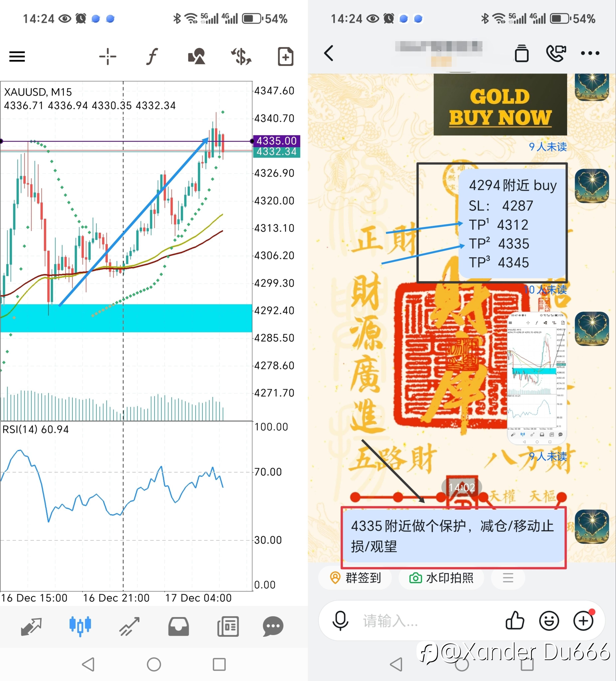Tap the 水印拍照 watermark photo button
This screenshot has height=681, width=616.
tap(441, 578)
